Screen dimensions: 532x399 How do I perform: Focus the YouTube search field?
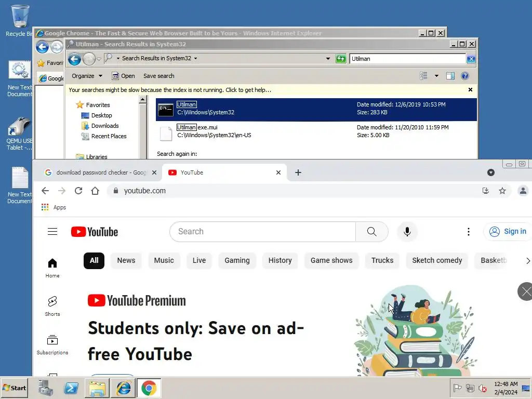(x=263, y=232)
